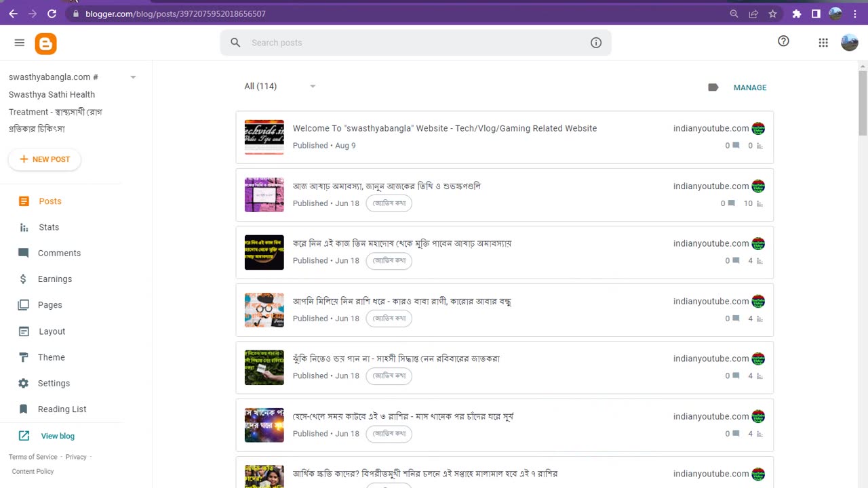Open post আপনি মিলিয়ে নিন রাশি ধরে
The width and height of the screenshot is (868, 488).
coord(402,301)
